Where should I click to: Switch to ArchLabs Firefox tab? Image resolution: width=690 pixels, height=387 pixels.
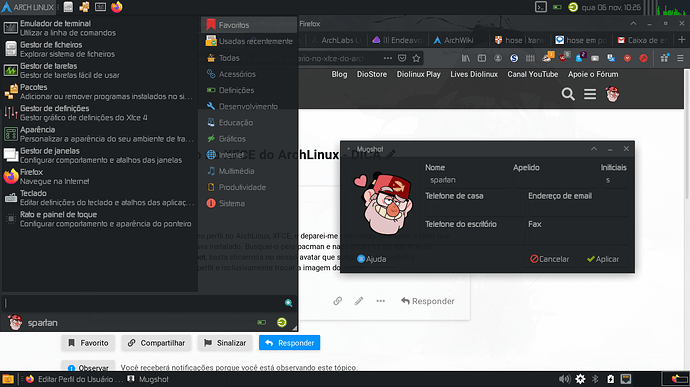(x=336, y=40)
